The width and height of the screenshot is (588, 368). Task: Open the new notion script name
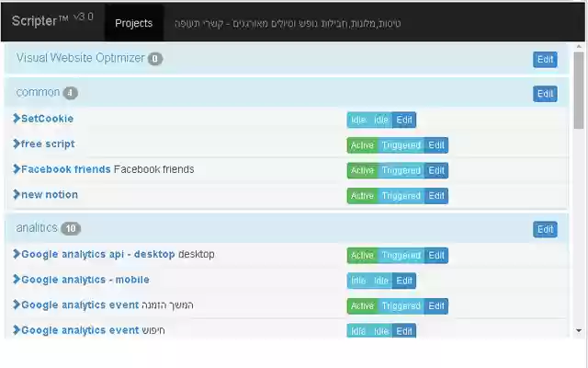[x=50, y=194]
